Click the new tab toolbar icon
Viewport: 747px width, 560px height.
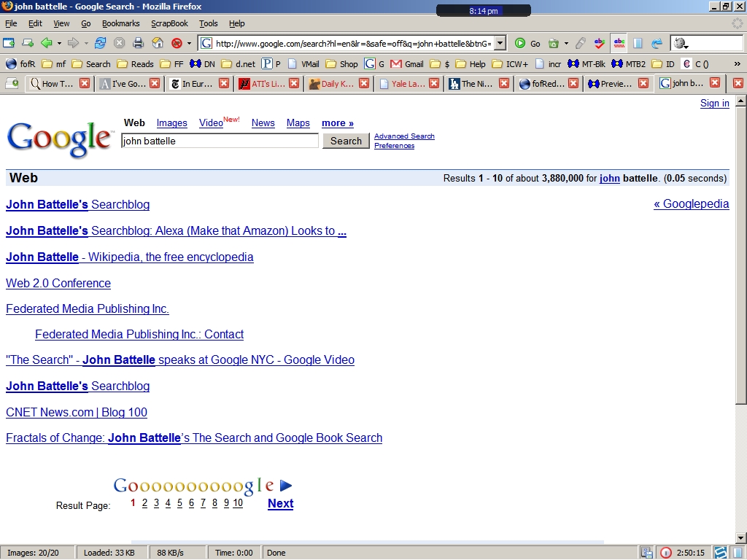coord(28,43)
